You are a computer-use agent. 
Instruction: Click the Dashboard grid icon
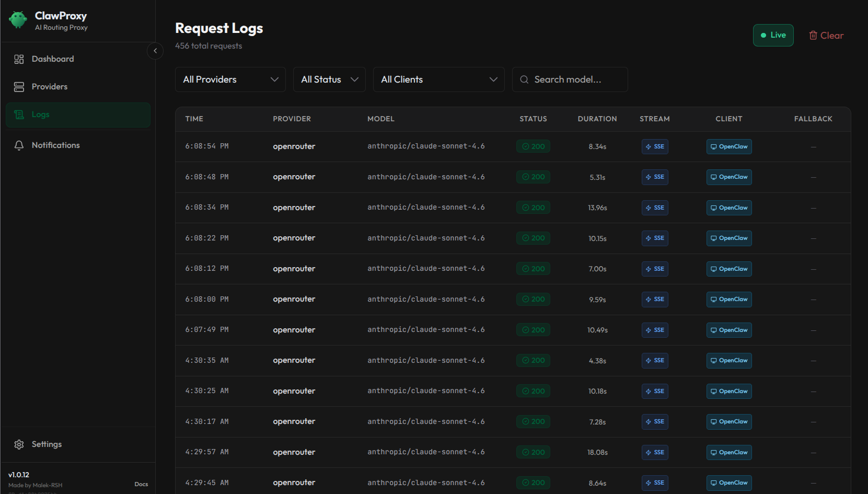click(19, 59)
